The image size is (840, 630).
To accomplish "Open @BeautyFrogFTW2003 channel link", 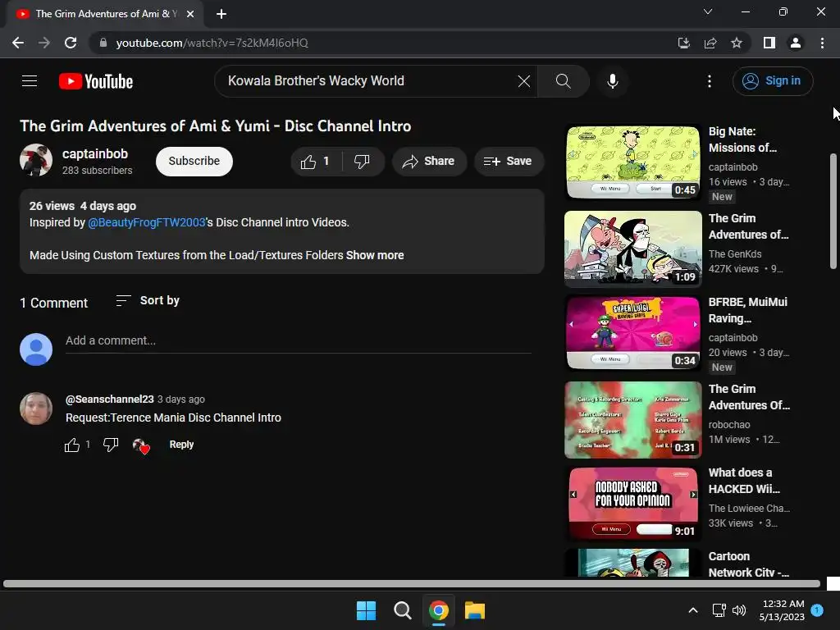I will 147,222.
